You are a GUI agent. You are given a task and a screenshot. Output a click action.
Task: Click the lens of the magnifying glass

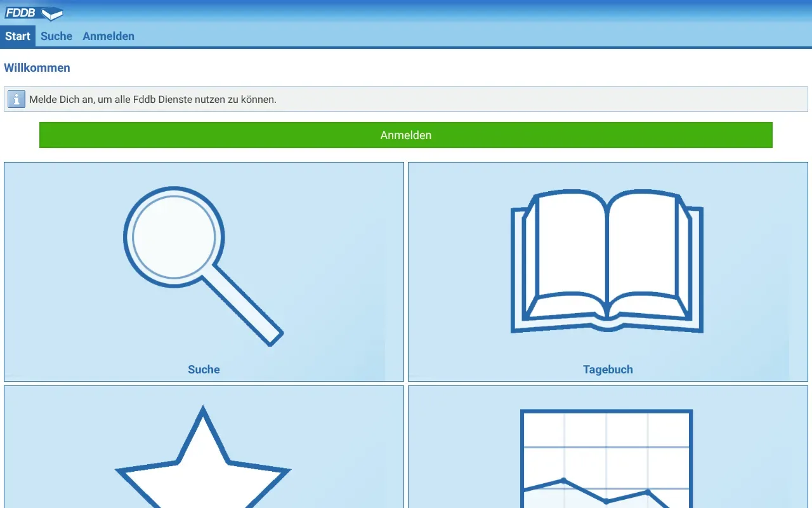pyautogui.click(x=174, y=237)
